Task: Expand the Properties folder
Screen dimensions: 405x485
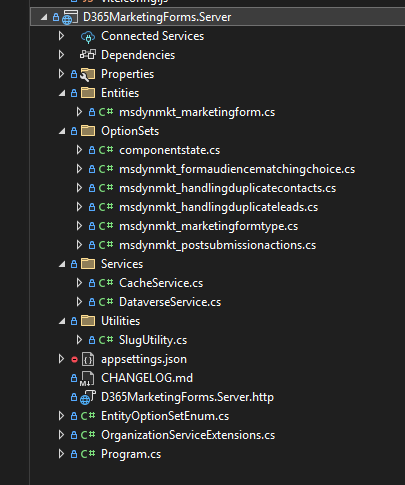Action: 61,74
